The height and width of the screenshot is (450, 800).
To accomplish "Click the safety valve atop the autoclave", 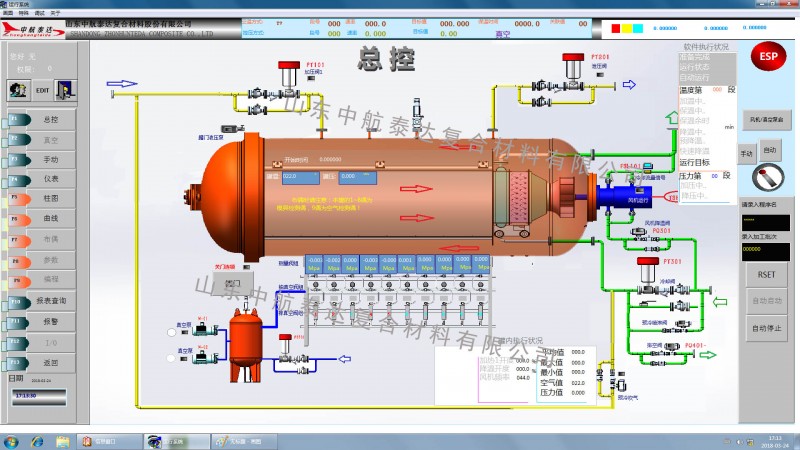I will pos(417,115).
